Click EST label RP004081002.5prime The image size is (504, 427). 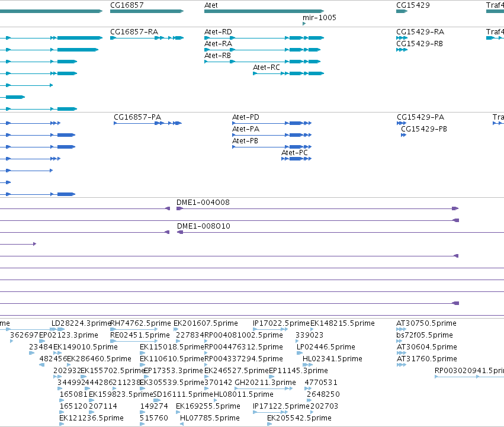(x=243, y=335)
